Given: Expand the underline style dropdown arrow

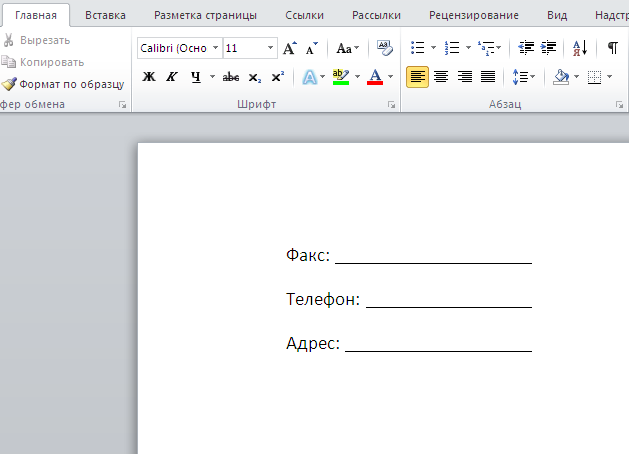Looking at the screenshot, I should 212,77.
